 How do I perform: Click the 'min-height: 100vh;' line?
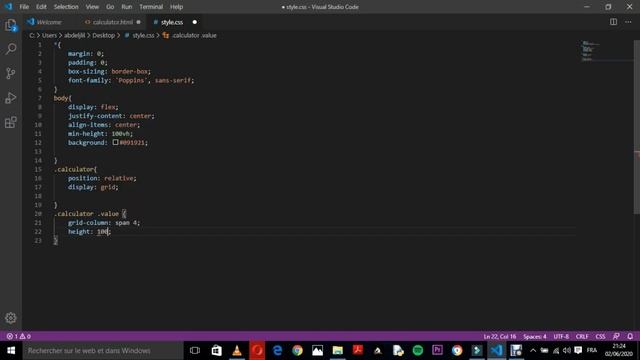(100, 133)
